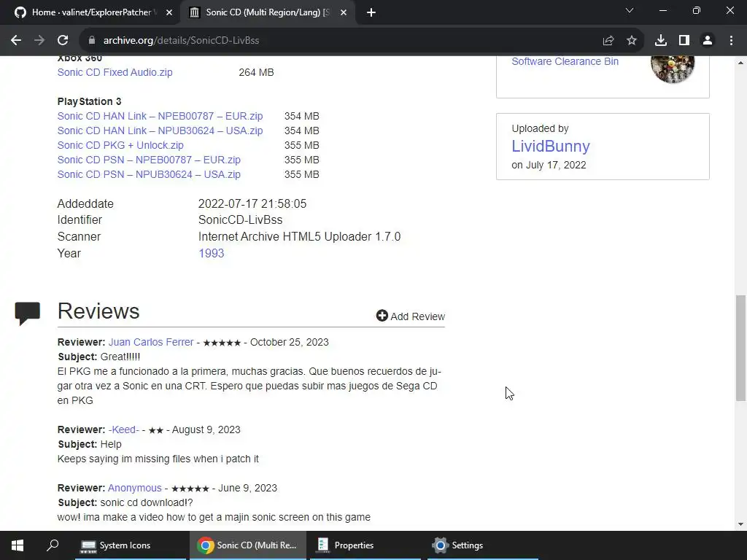Click the 264 MB file size
Viewport: 747px width, 560px height.
256,72
